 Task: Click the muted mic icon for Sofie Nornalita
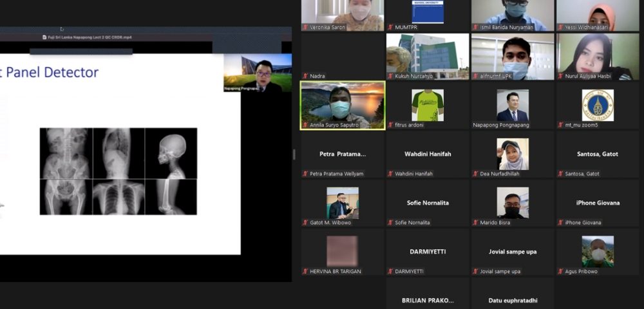[x=390, y=223]
